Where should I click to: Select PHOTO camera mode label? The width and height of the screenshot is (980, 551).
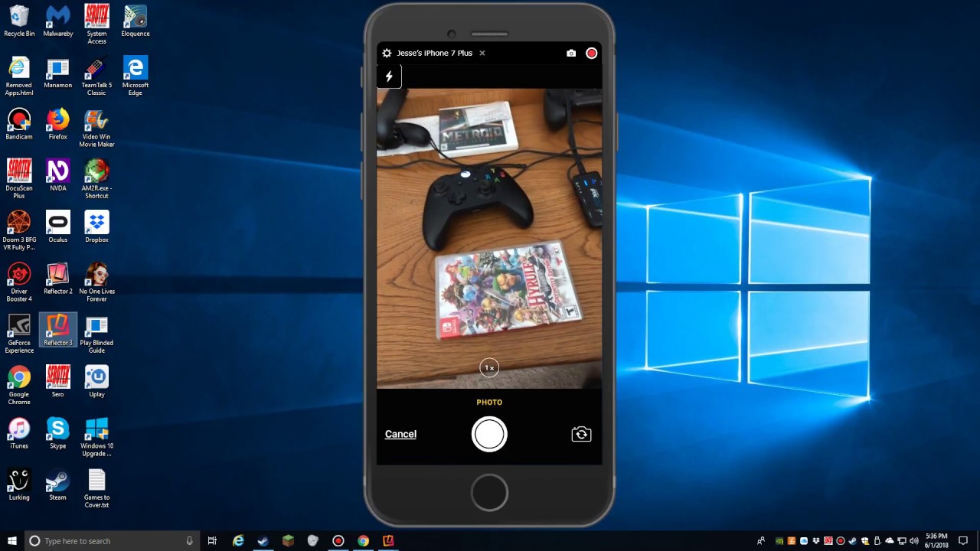tap(489, 403)
